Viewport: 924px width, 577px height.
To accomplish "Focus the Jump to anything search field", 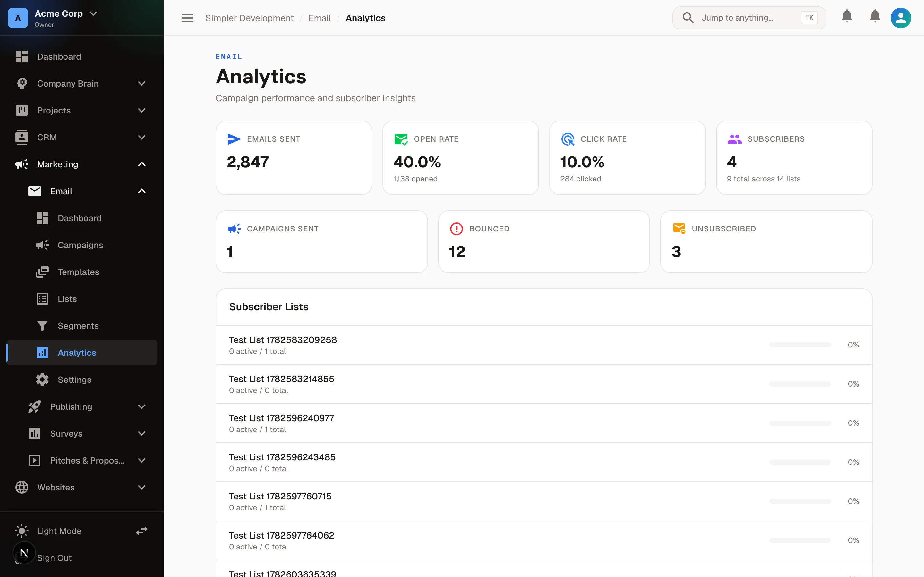I will point(749,18).
